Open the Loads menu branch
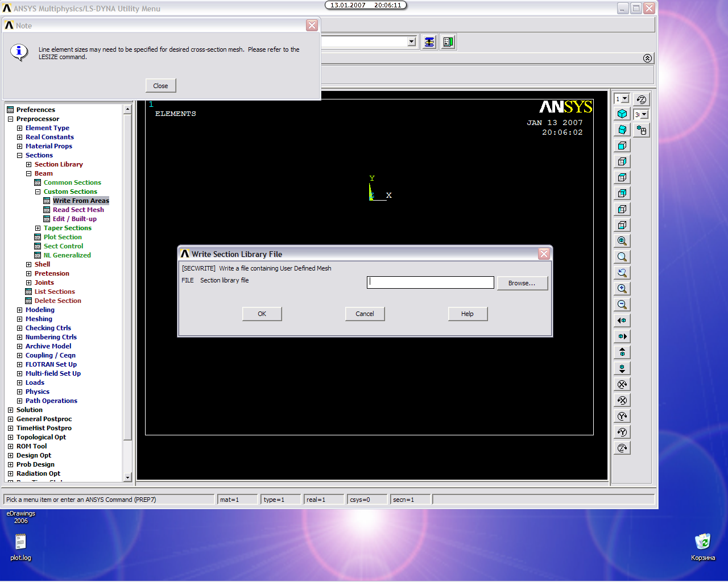Viewport: 728px width, 582px height. 35,383
